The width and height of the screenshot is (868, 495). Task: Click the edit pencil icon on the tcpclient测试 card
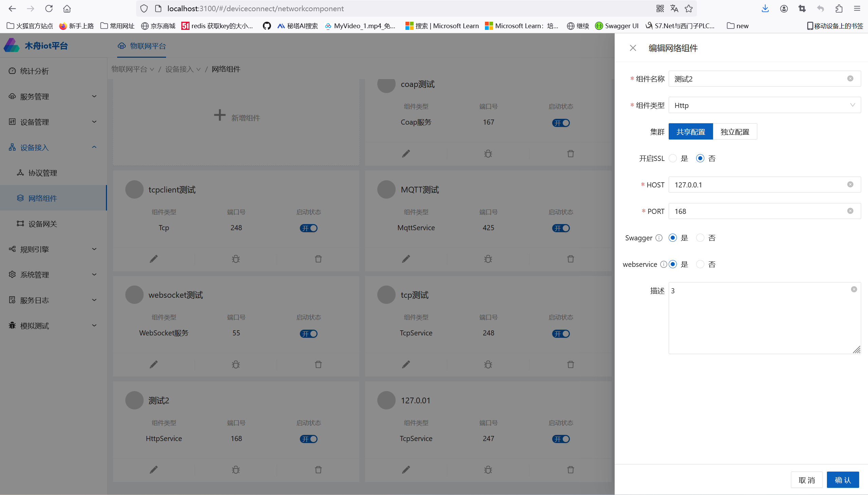[x=154, y=259]
